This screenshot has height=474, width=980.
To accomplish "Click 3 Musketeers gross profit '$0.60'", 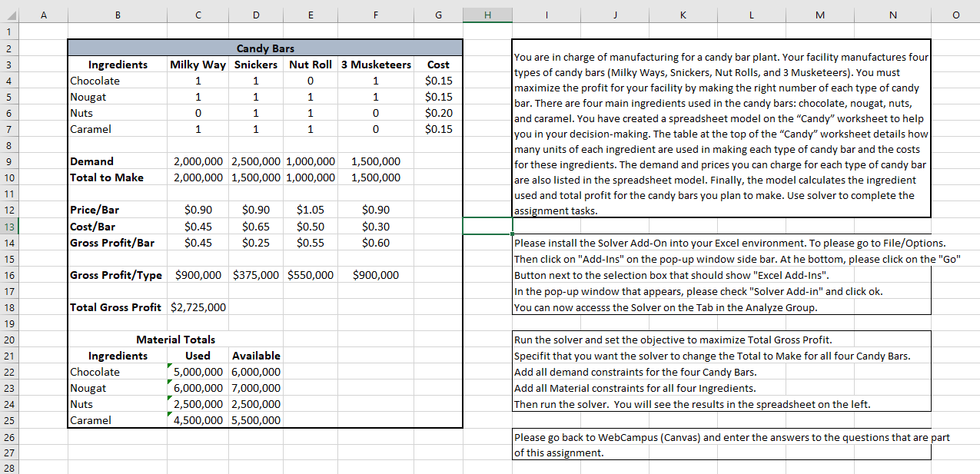I will 376,243.
